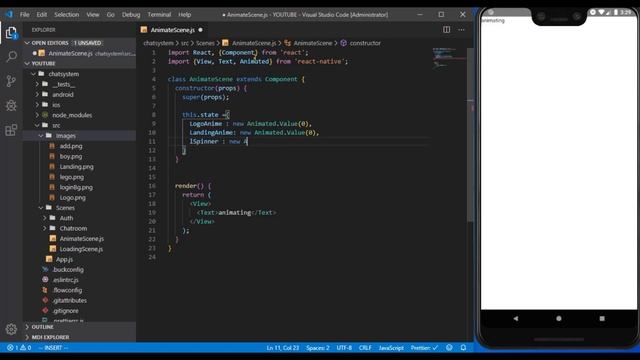This screenshot has height=360, width=640.
Task: Change file encoding UTF-8
Action: [x=344, y=348]
